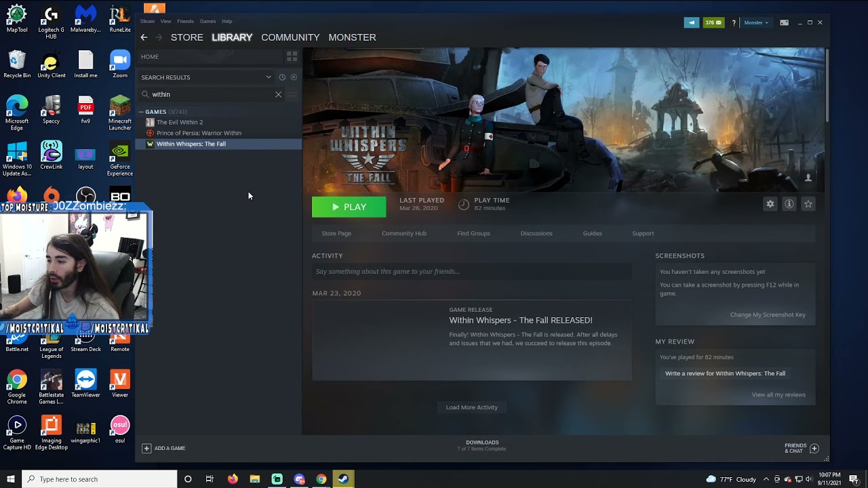The image size is (868, 488).
Task: Open File Explorer from the taskbar
Action: [255, 479]
